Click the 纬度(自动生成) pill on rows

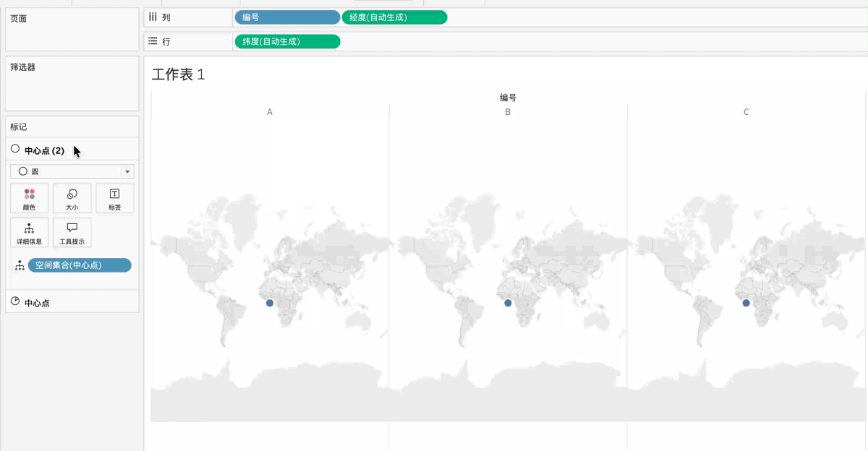point(287,41)
